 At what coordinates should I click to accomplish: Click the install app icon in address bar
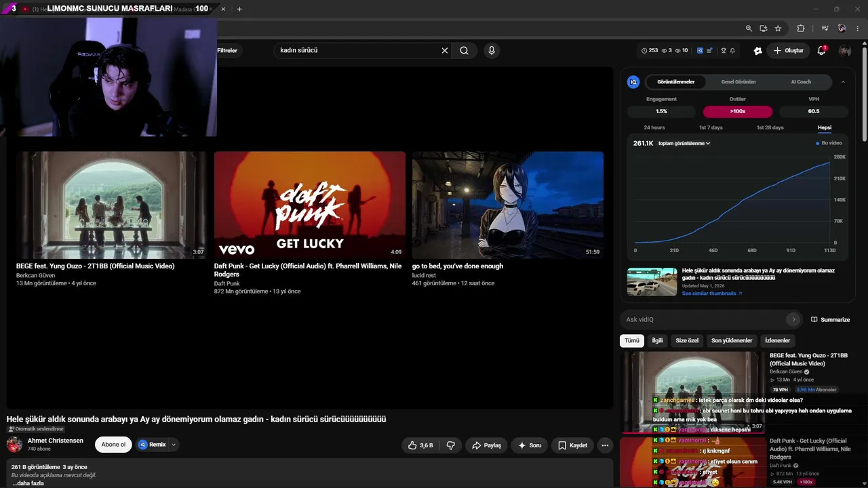pos(764,28)
